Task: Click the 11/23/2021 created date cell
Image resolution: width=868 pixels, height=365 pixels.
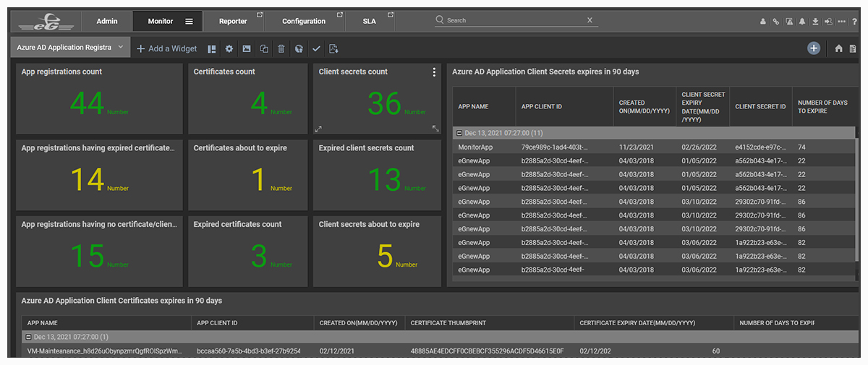Action: (635, 147)
